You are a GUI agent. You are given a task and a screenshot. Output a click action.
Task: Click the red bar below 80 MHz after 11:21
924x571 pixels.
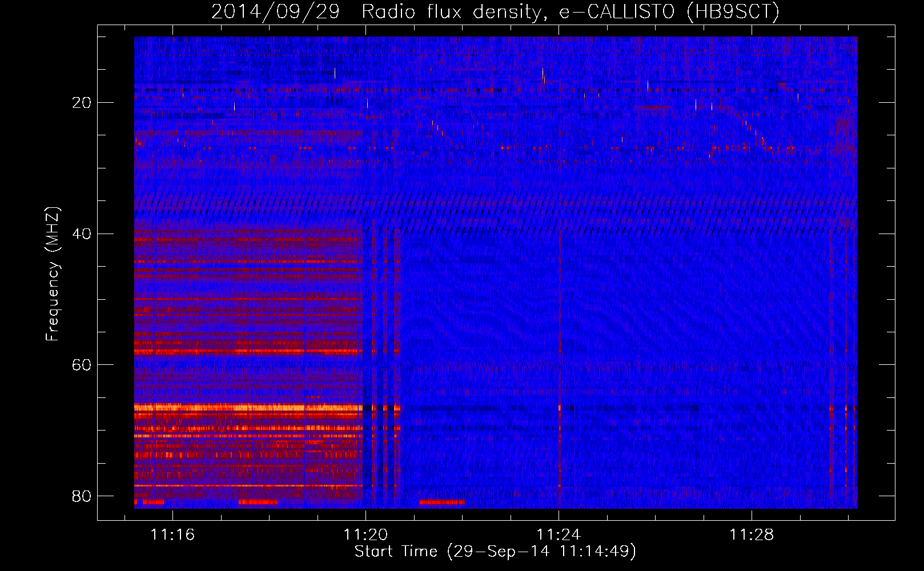(x=441, y=502)
